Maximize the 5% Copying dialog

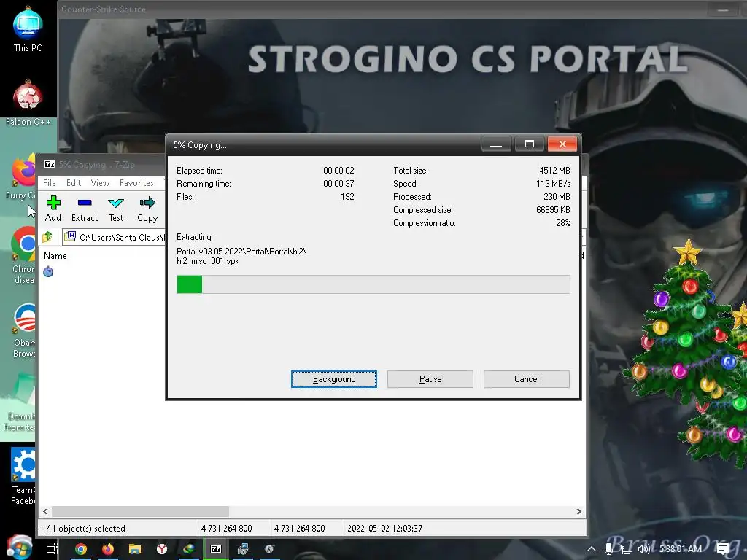pos(530,144)
